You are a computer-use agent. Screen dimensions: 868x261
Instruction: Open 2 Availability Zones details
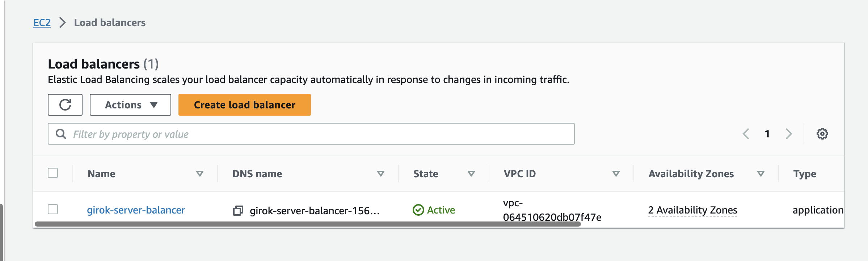pos(692,210)
